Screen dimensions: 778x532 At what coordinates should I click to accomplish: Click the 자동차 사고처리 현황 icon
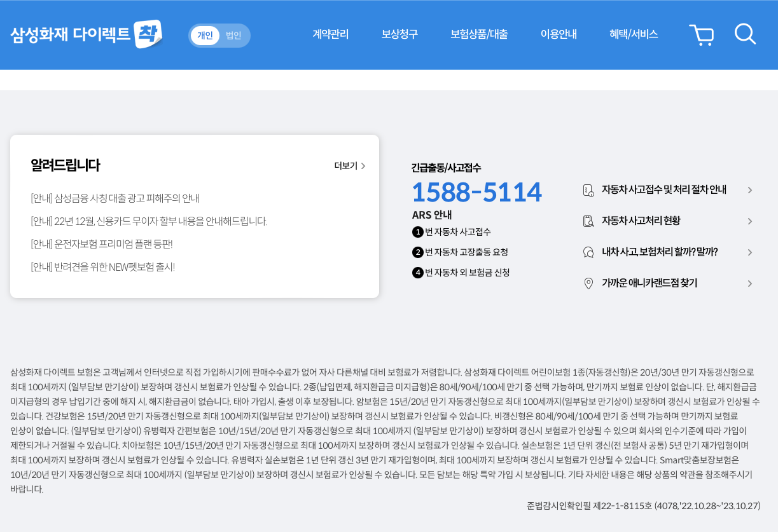(x=588, y=221)
